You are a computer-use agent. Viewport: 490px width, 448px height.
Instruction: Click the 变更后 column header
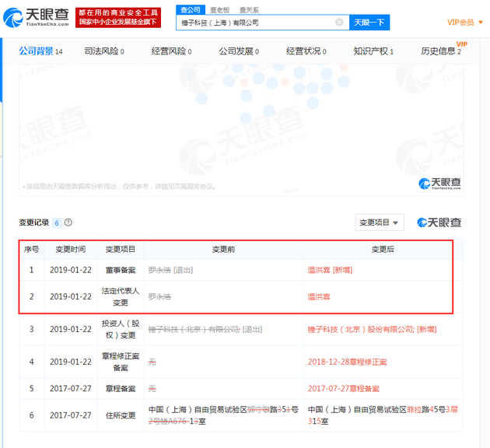click(x=383, y=250)
